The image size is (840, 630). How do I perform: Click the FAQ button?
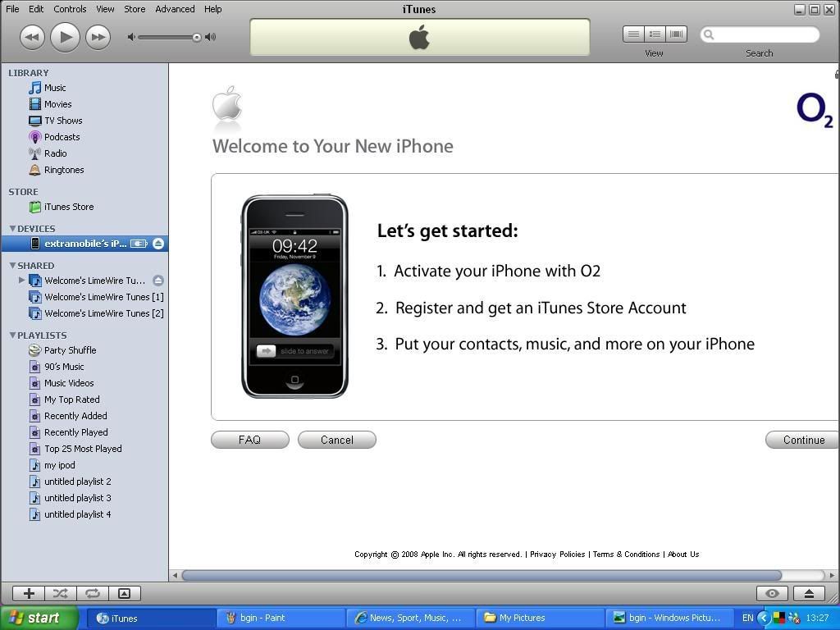point(250,440)
